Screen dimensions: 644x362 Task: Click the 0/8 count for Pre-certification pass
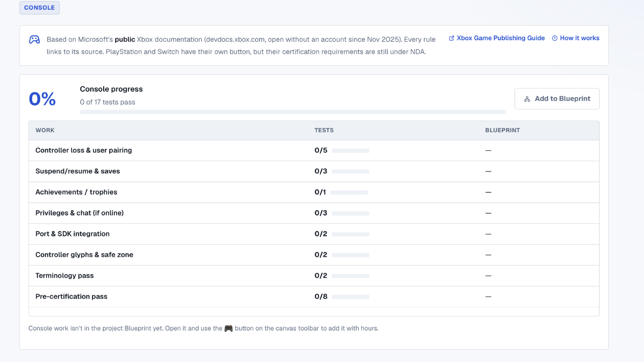321,297
